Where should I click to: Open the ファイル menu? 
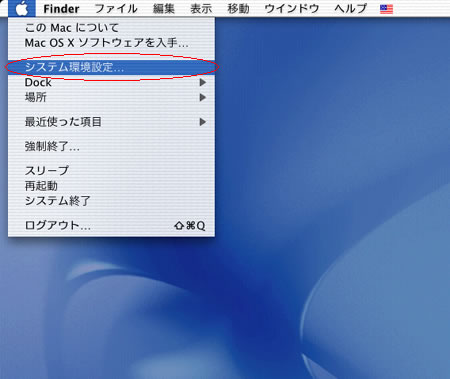(x=116, y=9)
